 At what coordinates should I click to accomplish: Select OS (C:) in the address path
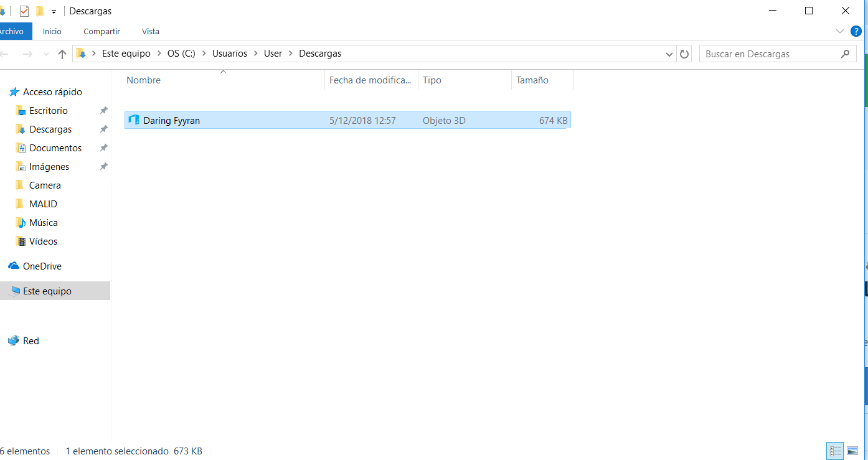point(181,54)
